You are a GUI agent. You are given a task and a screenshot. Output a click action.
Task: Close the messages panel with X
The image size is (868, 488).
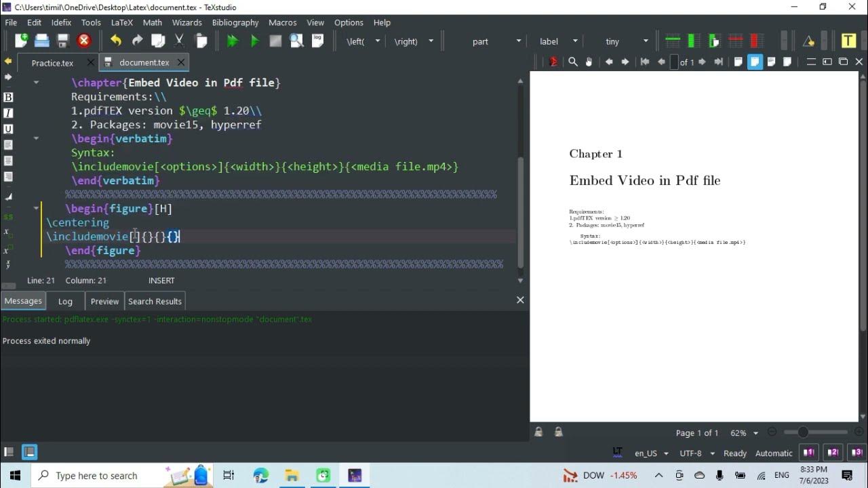tap(520, 300)
